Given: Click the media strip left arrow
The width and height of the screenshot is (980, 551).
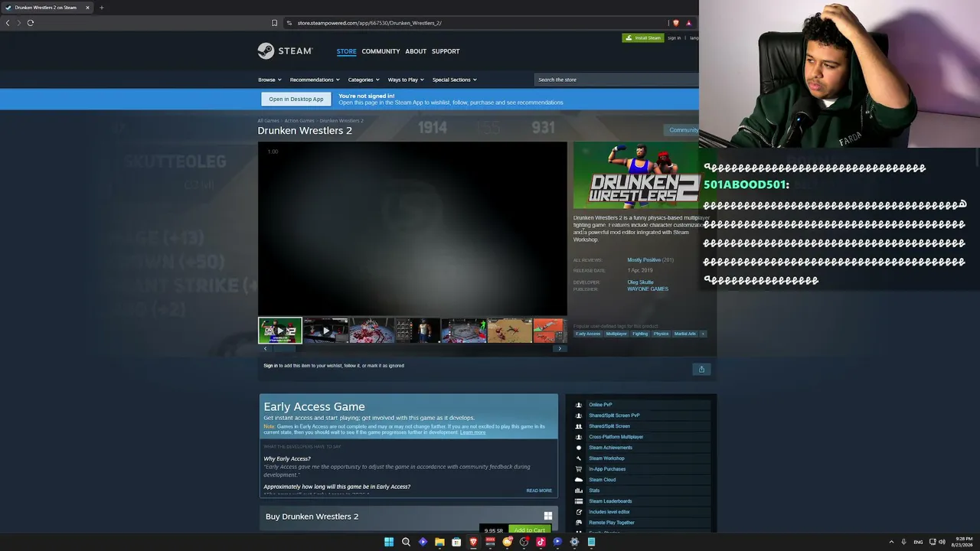Looking at the screenshot, I should click(265, 348).
